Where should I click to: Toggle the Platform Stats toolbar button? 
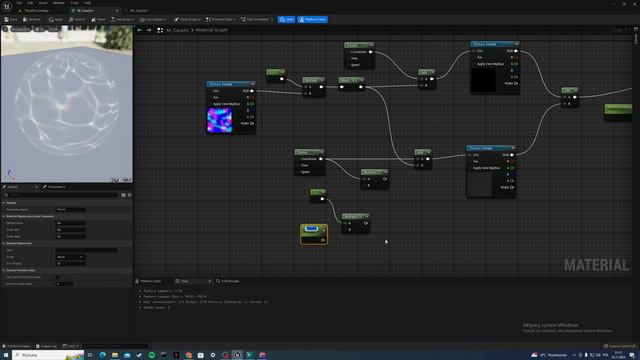[313, 20]
